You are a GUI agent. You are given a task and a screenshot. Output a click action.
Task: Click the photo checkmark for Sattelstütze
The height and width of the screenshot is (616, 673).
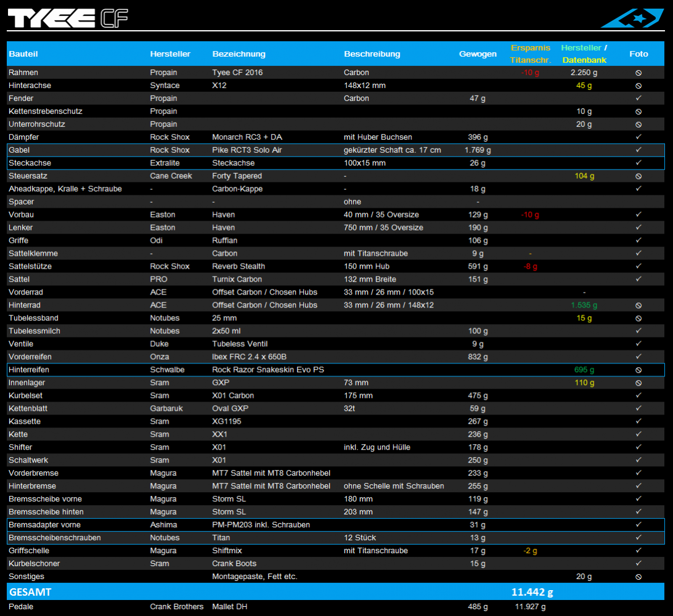[638, 266]
